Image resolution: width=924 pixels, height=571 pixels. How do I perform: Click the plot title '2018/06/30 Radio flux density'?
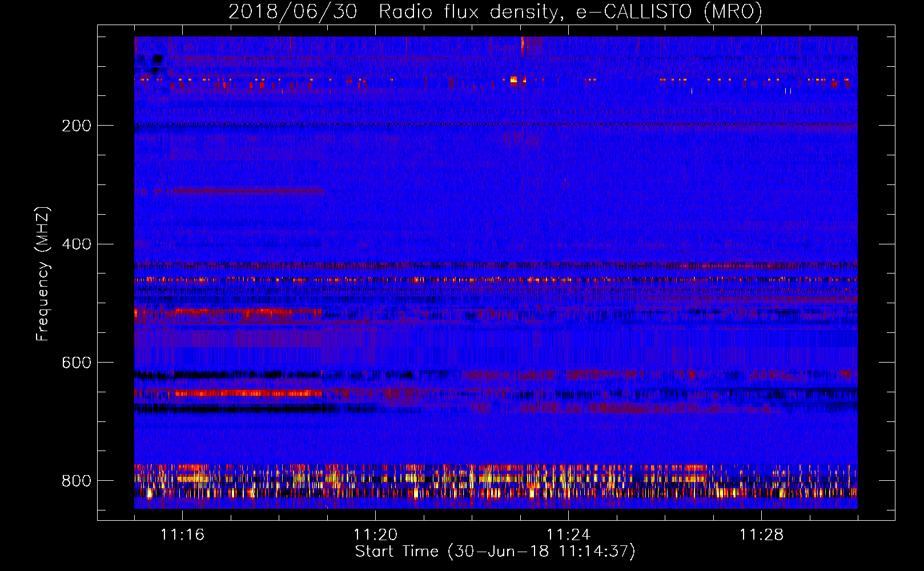tap(495, 12)
